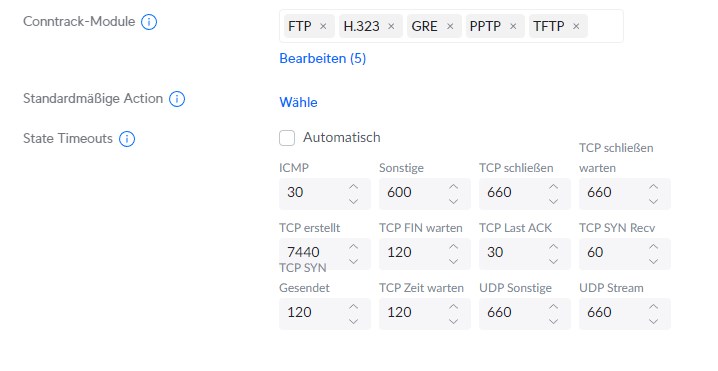
Task: Focus the TCP erstellt input field
Action: tap(325, 253)
